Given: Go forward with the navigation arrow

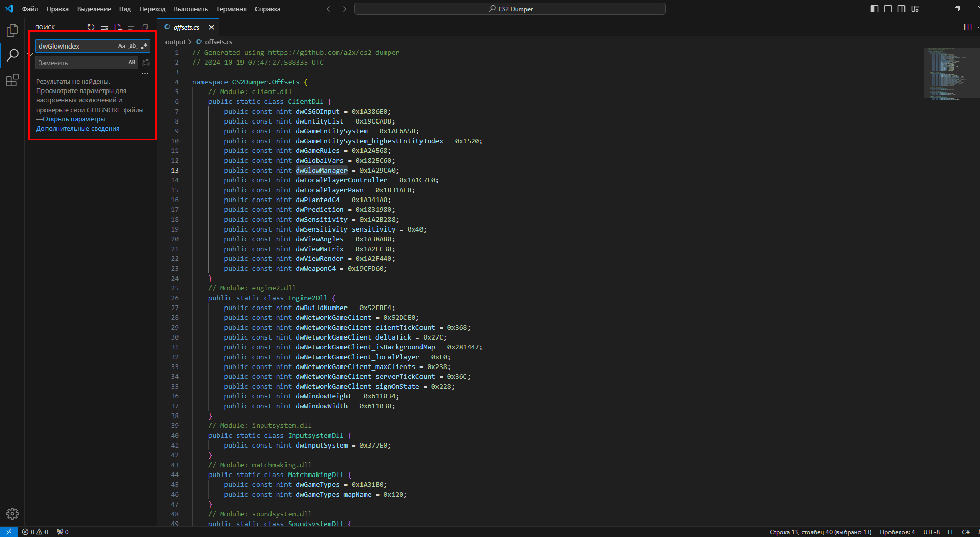Looking at the screenshot, I should (x=343, y=9).
